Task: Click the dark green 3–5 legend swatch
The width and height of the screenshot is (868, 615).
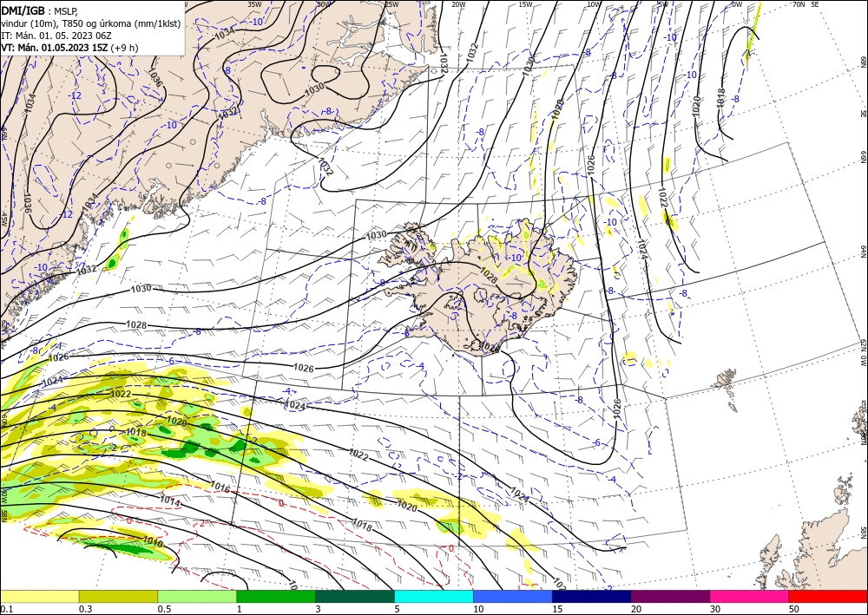Action: [355, 596]
